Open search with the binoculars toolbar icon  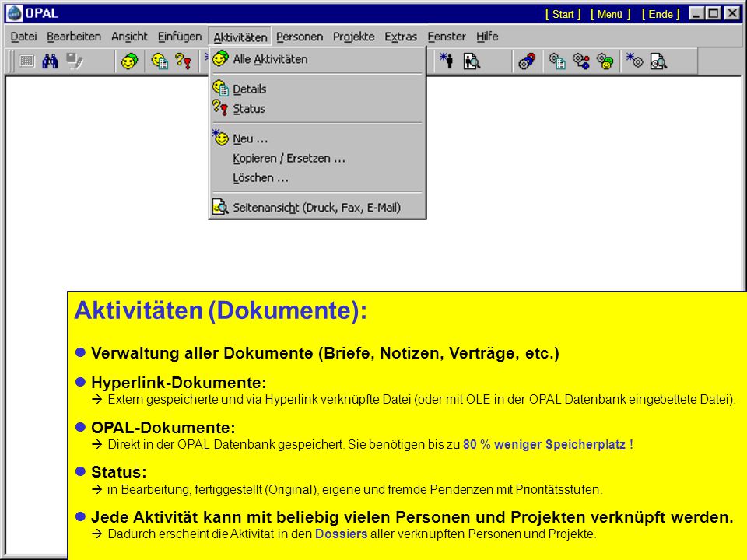tap(50, 61)
